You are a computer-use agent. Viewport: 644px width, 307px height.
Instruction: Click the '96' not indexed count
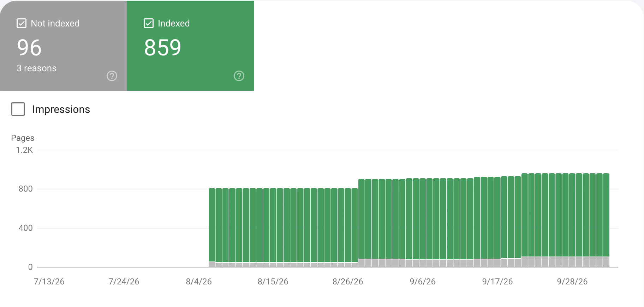(29, 48)
